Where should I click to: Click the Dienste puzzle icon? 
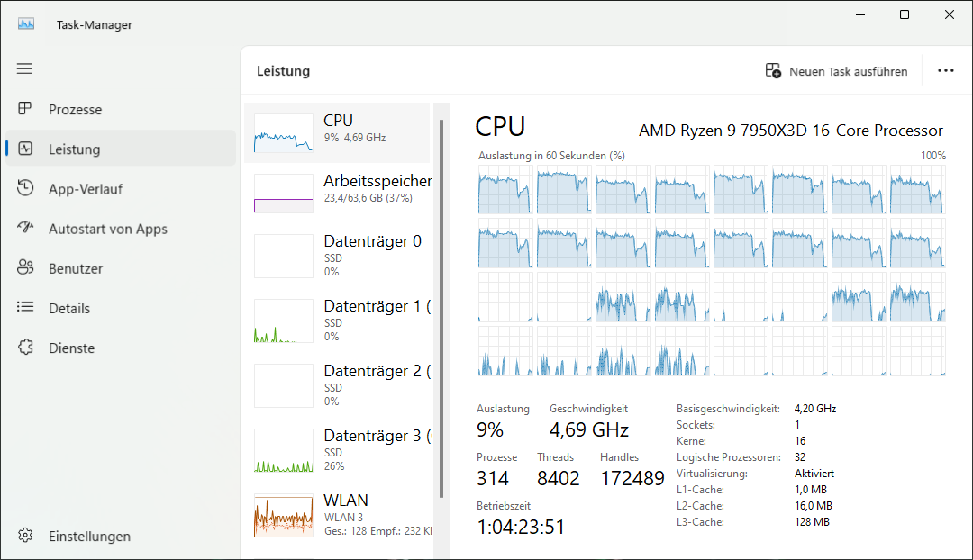click(25, 348)
